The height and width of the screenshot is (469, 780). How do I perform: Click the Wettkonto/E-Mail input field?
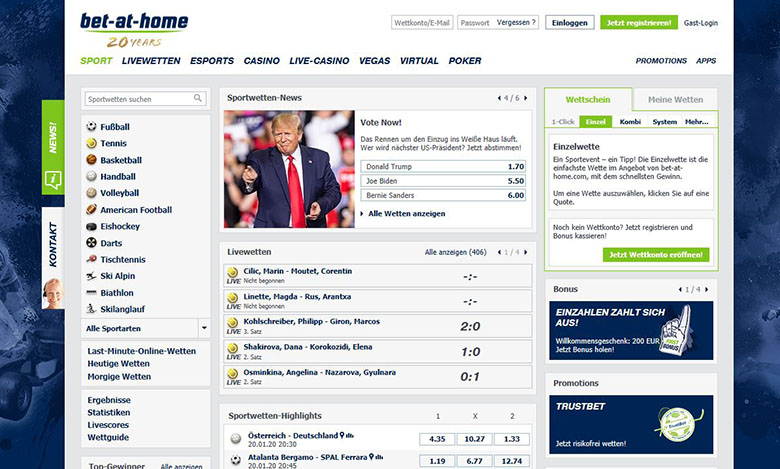click(x=422, y=22)
